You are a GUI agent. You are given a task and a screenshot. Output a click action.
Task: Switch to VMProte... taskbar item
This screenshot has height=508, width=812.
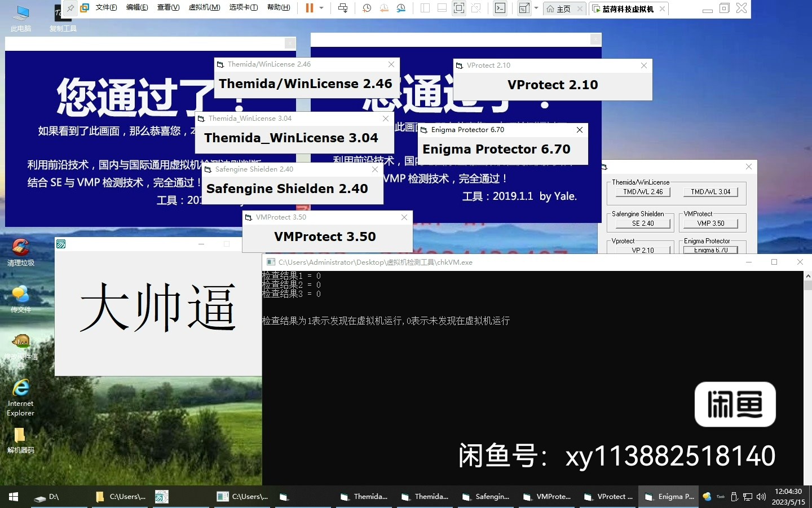tap(547, 497)
